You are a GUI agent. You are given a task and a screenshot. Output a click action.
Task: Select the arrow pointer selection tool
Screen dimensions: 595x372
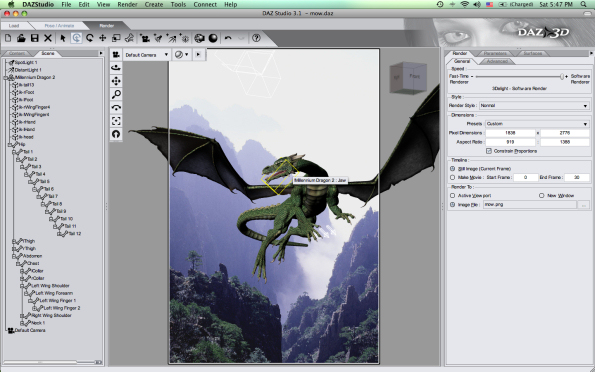[63, 38]
